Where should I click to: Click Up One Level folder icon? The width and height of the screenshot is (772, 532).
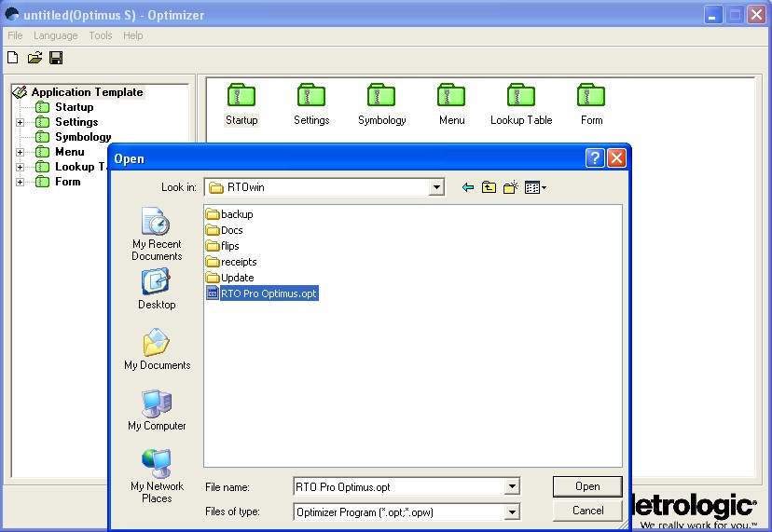tap(489, 187)
